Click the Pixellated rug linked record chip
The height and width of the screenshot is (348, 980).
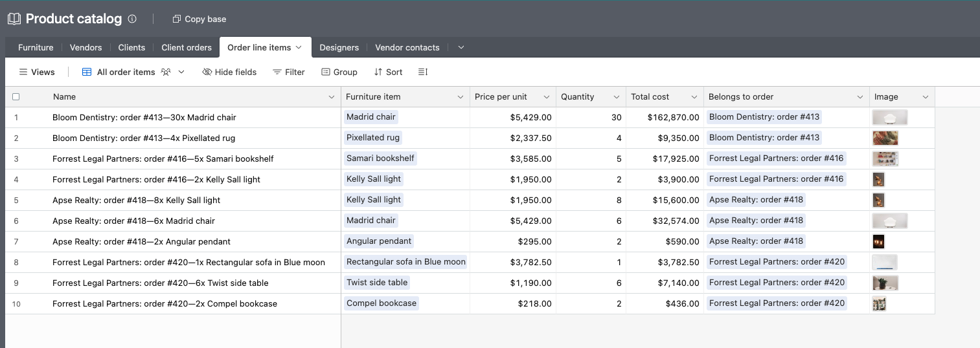(373, 138)
